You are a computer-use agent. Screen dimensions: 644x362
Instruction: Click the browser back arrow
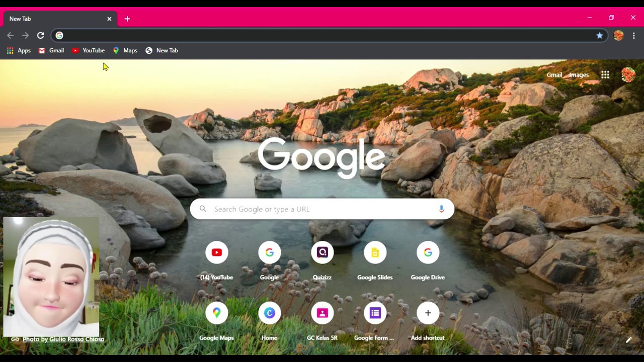(x=11, y=35)
